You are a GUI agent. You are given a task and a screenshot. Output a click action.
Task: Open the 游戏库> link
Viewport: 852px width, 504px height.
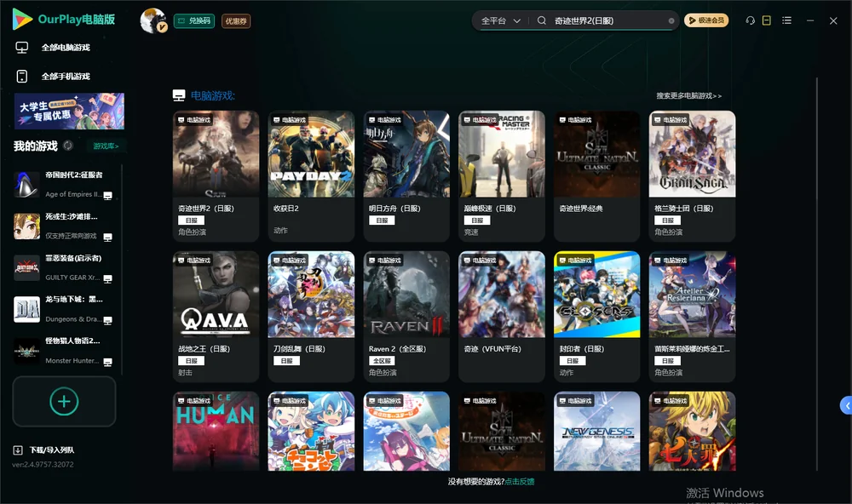[106, 146]
